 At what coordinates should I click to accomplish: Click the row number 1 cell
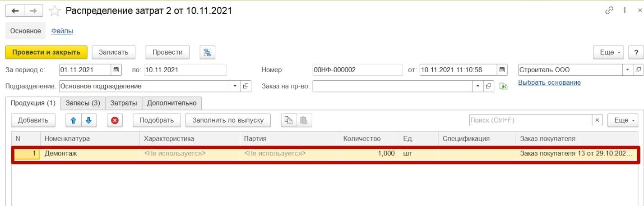[x=27, y=154]
